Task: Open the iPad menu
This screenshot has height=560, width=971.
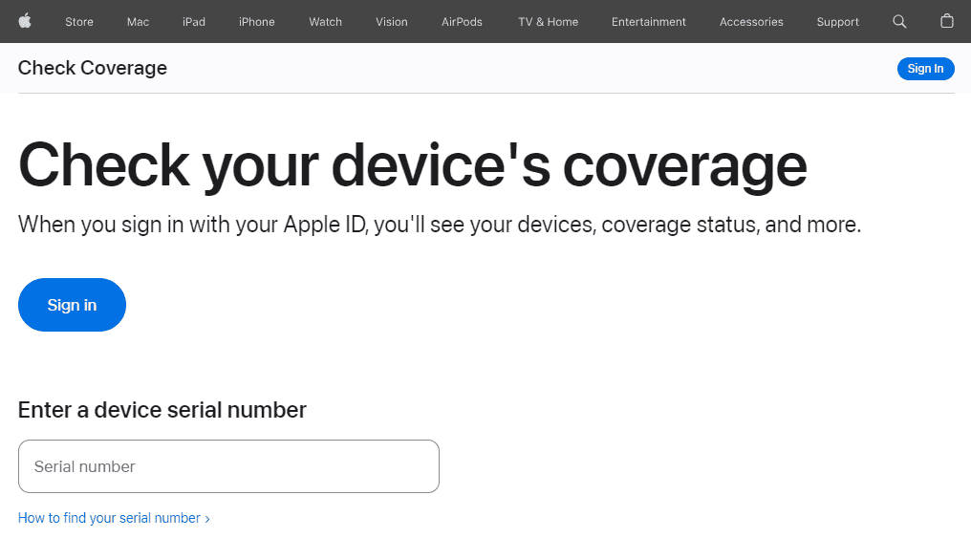Action: [x=194, y=22]
